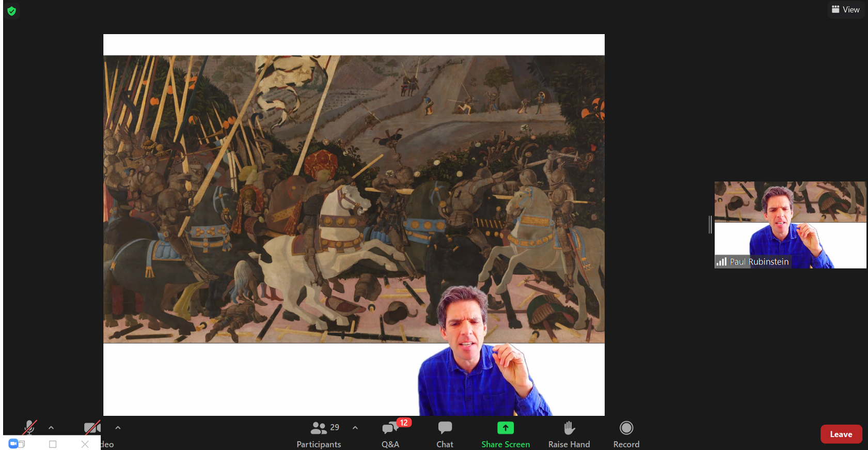Image resolution: width=868 pixels, height=450 pixels.
Task: Open the Participants panel
Action: [x=319, y=434]
